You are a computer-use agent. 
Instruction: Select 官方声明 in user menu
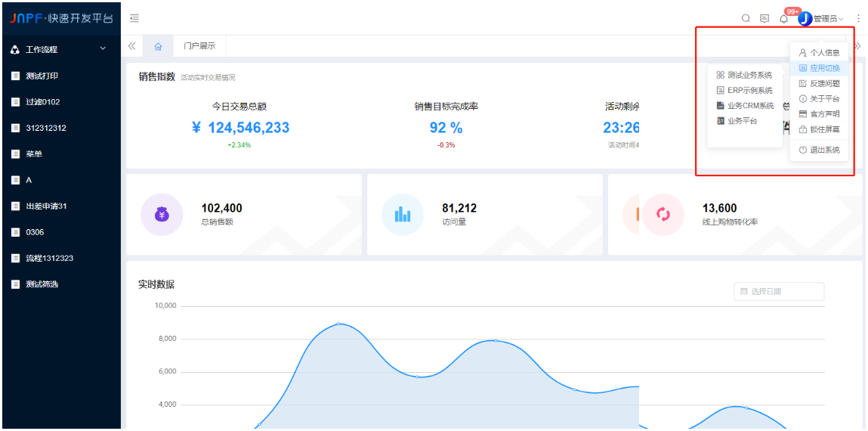820,115
